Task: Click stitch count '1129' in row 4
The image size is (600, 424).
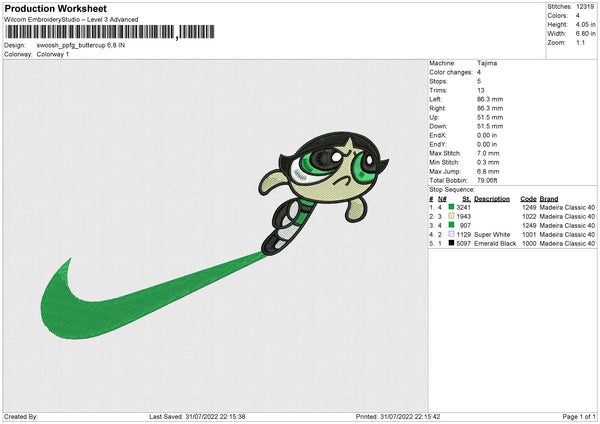Action: [x=463, y=235]
